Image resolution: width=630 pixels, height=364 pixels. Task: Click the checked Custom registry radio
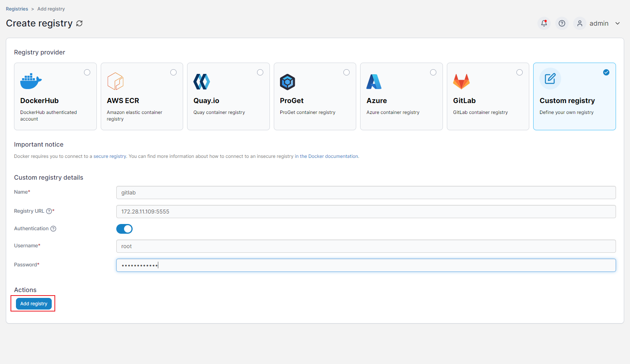tap(606, 72)
